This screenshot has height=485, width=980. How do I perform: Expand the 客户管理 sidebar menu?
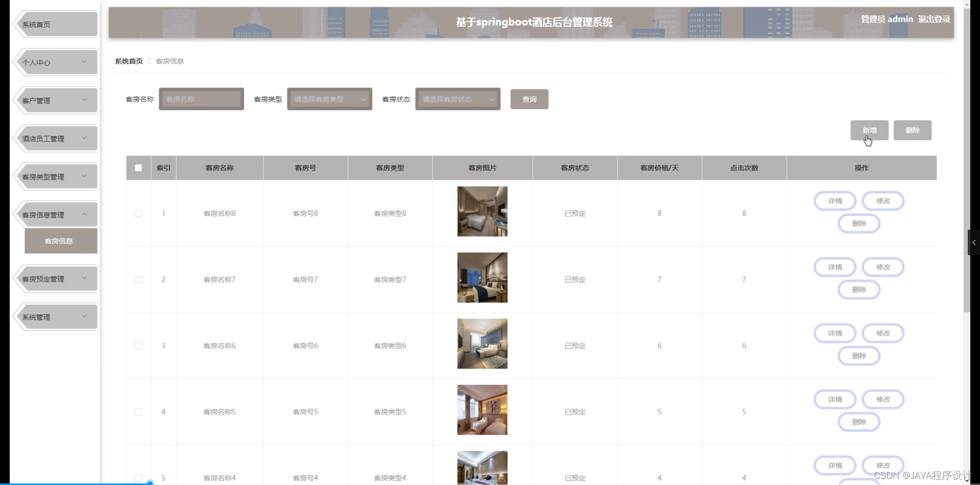pyautogui.click(x=56, y=100)
